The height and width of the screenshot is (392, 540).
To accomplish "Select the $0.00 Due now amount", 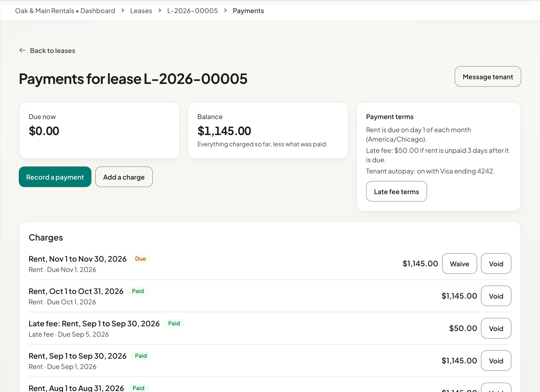I will 44,131.
